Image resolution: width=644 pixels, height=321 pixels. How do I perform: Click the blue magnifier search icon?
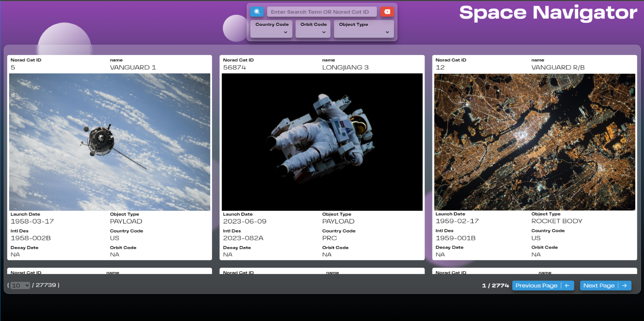(257, 12)
